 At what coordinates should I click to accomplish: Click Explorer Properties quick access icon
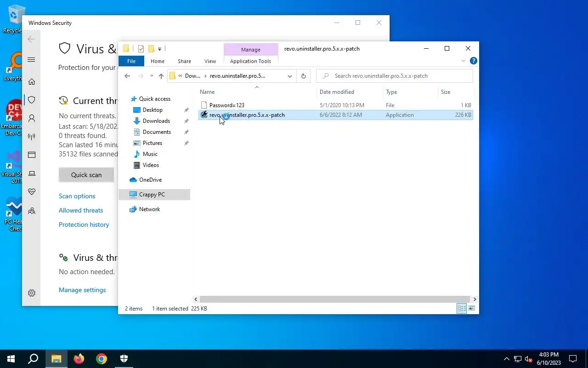(x=141, y=49)
